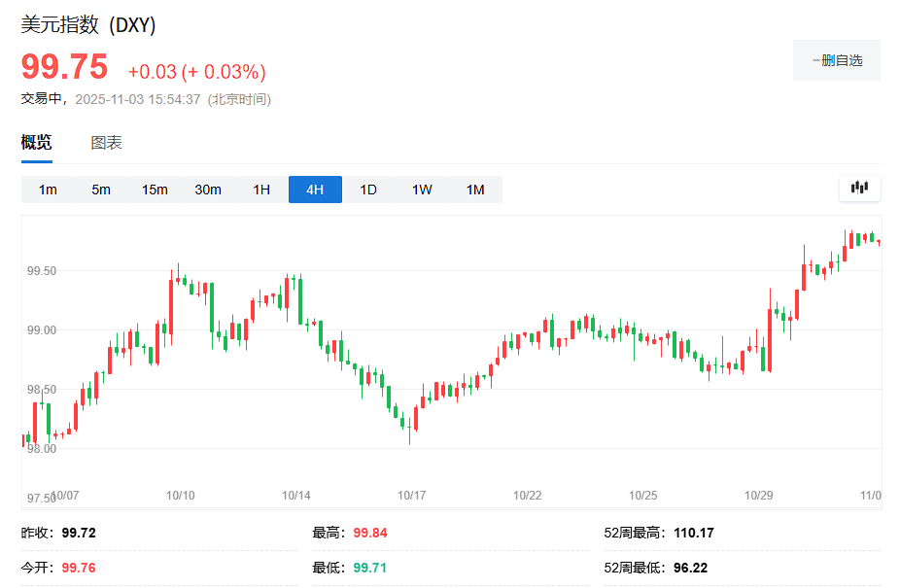This screenshot has height=588, width=900.
Task: Select the 5m timeframe
Action: click(x=100, y=190)
